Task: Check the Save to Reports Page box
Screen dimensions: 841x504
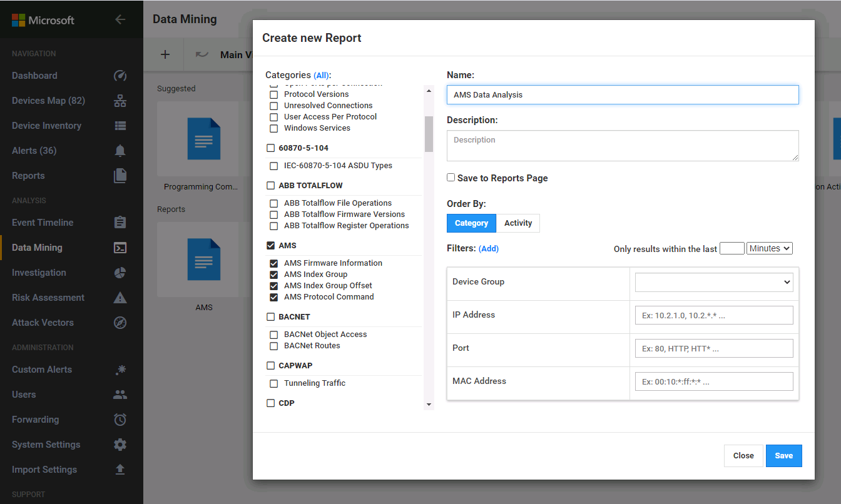Action: click(451, 178)
